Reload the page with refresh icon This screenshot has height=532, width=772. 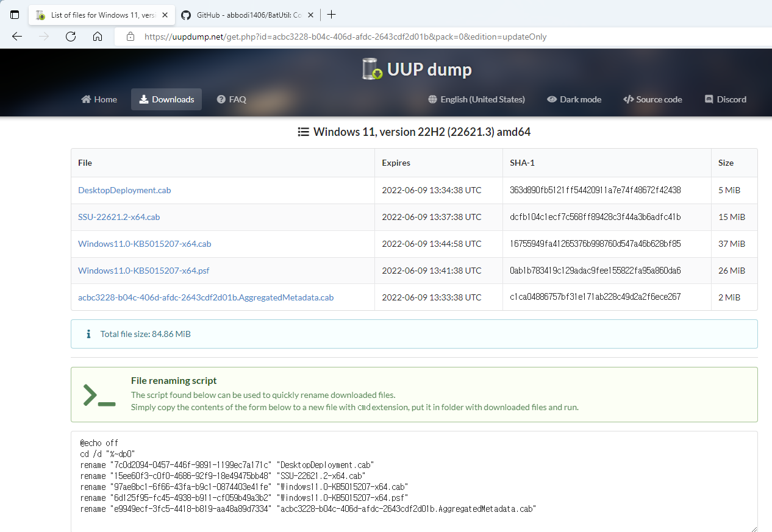click(71, 37)
